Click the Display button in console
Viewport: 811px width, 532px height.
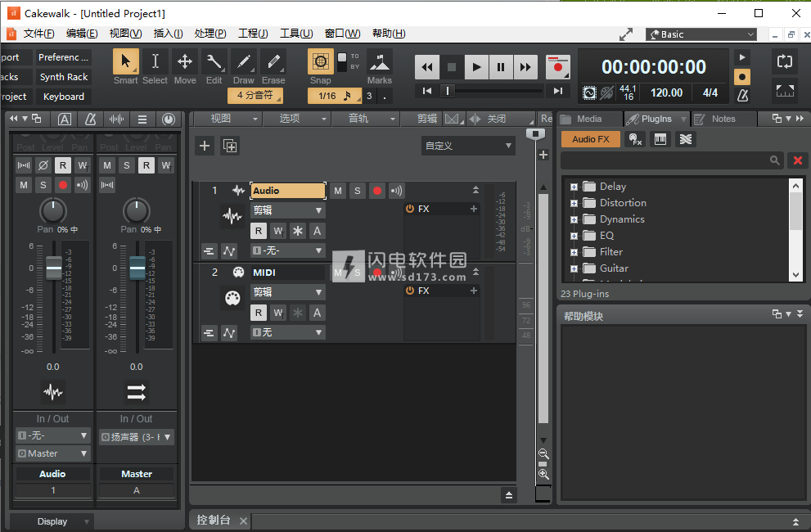[x=52, y=521]
